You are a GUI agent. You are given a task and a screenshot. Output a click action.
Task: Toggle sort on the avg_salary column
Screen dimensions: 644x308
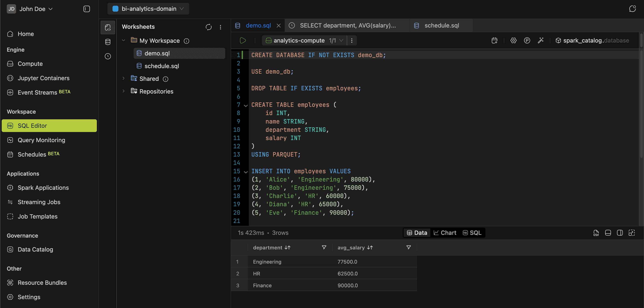370,247
